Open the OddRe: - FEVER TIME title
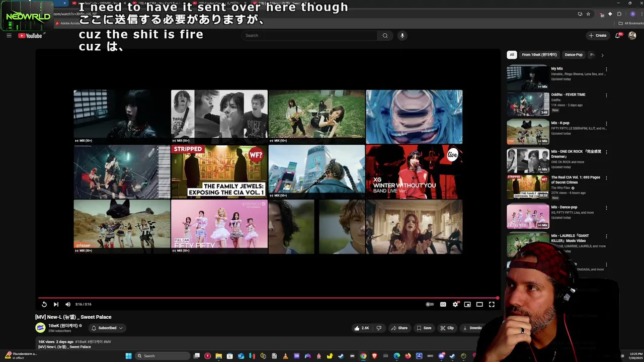644x362 pixels. pyautogui.click(x=568, y=95)
